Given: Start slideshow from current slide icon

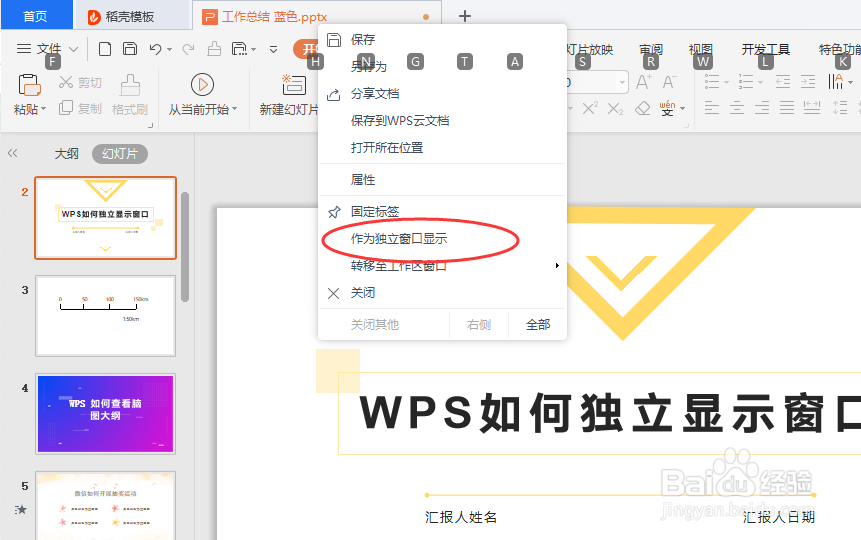Looking at the screenshot, I should coord(202,85).
